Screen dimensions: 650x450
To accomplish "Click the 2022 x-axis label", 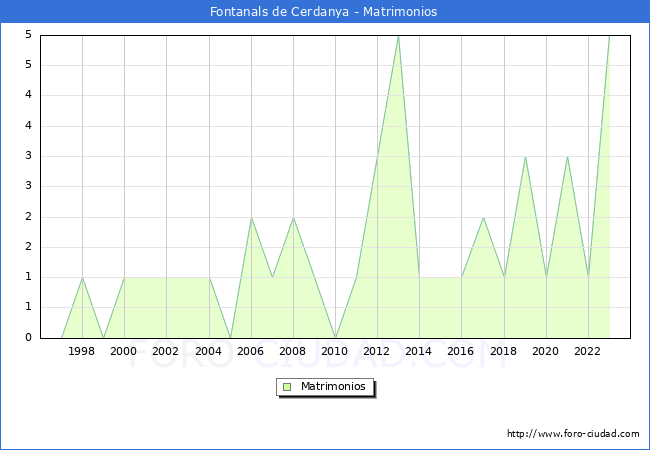I will tap(587, 351).
